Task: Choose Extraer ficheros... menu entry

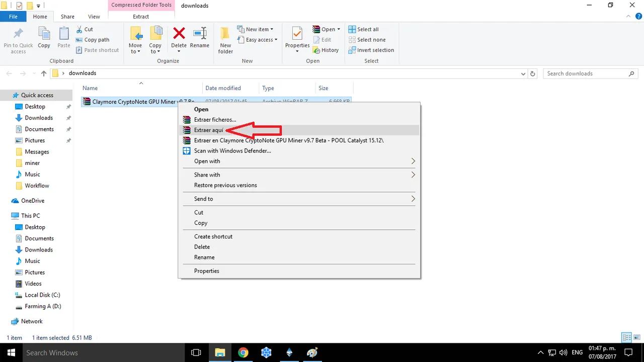Action: click(299, 120)
